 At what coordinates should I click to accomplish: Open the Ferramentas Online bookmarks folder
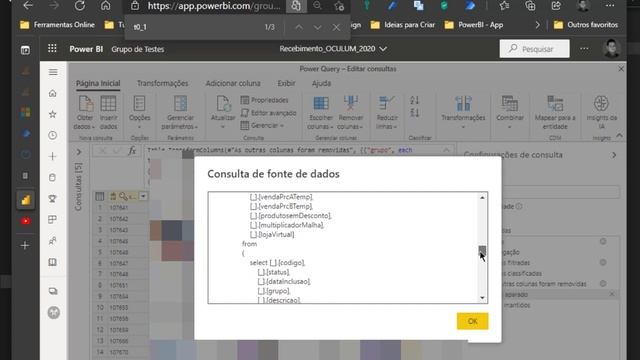(58, 25)
